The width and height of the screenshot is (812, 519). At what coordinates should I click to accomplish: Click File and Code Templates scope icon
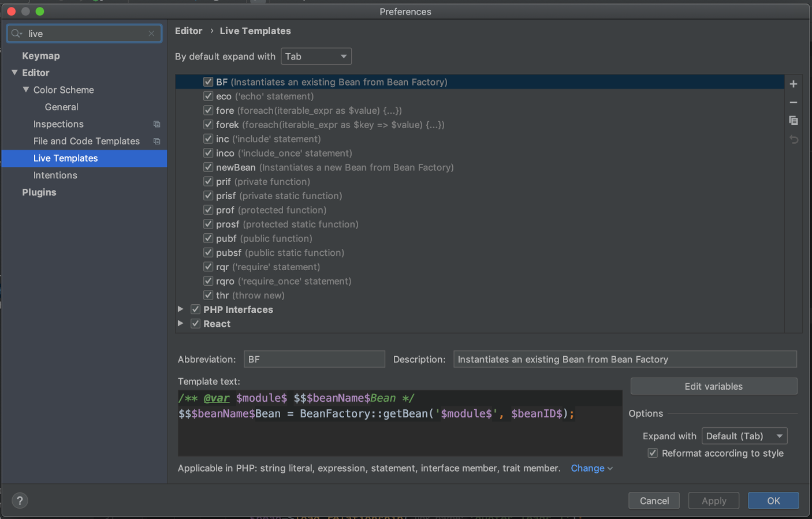[157, 141]
